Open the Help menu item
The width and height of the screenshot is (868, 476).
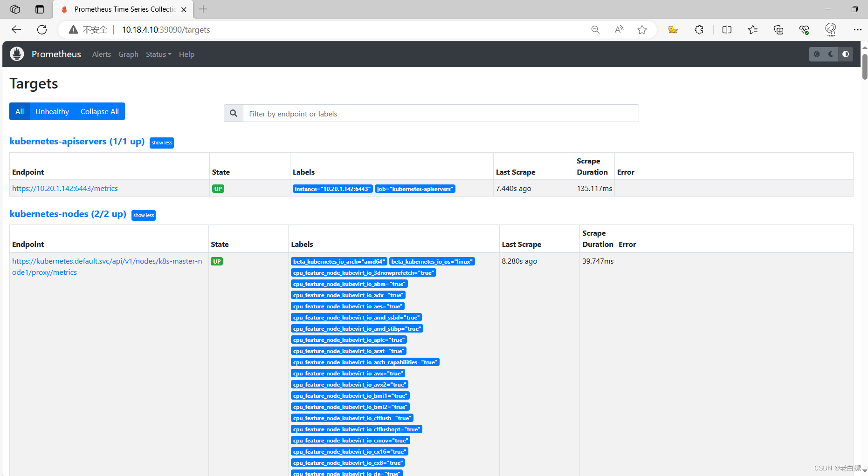pyautogui.click(x=186, y=54)
